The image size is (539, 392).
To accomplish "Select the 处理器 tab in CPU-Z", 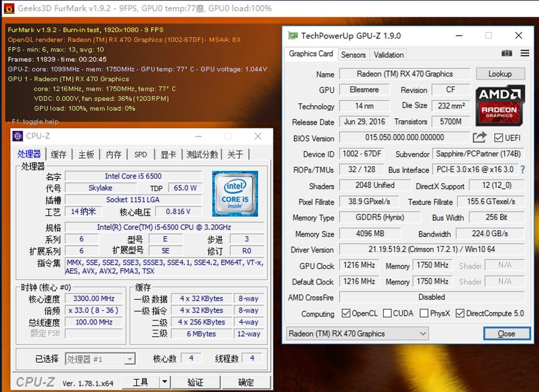I will 30,154.
